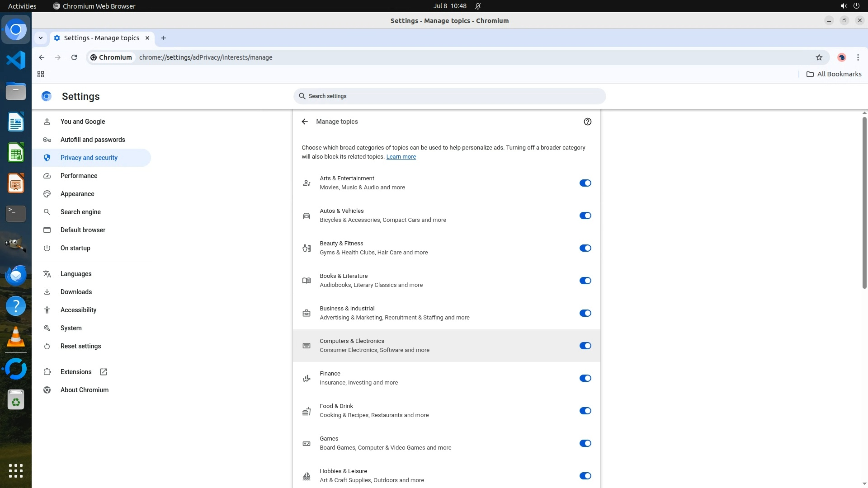
Task: Open the system power menu in the top bar
Action: [x=856, y=6]
